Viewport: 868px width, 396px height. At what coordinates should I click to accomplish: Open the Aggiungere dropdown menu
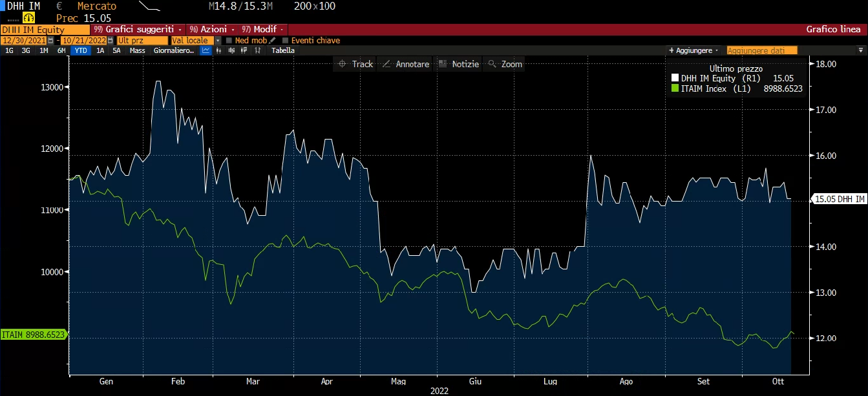693,50
